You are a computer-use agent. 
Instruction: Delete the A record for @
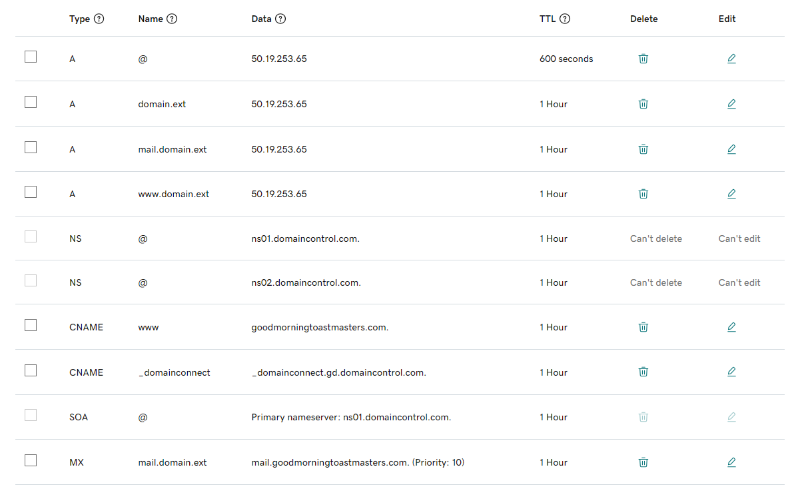643,59
